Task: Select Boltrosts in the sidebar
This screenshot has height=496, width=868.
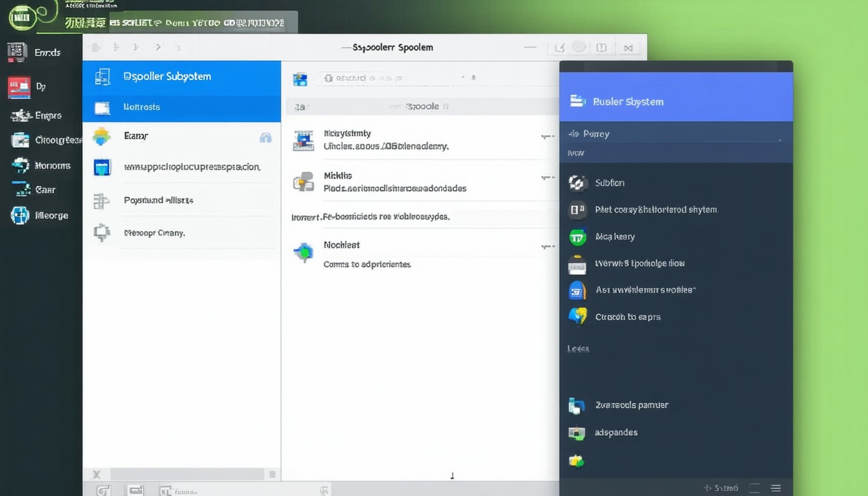Action: [141, 107]
